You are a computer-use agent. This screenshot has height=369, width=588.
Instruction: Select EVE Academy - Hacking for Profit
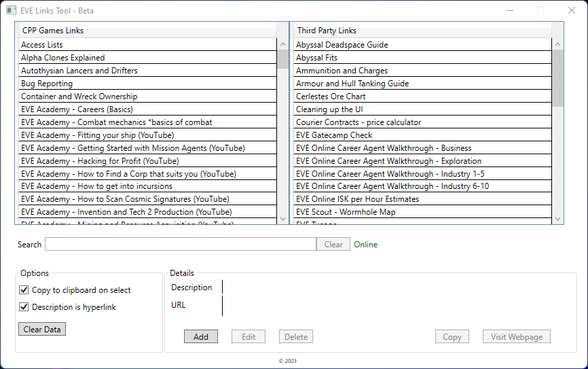point(148,160)
